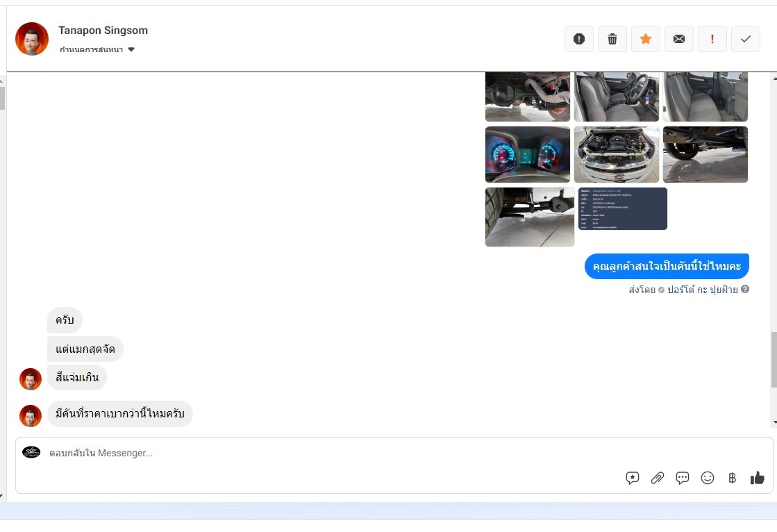Delete conversation with trash icon

tap(612, 39)
